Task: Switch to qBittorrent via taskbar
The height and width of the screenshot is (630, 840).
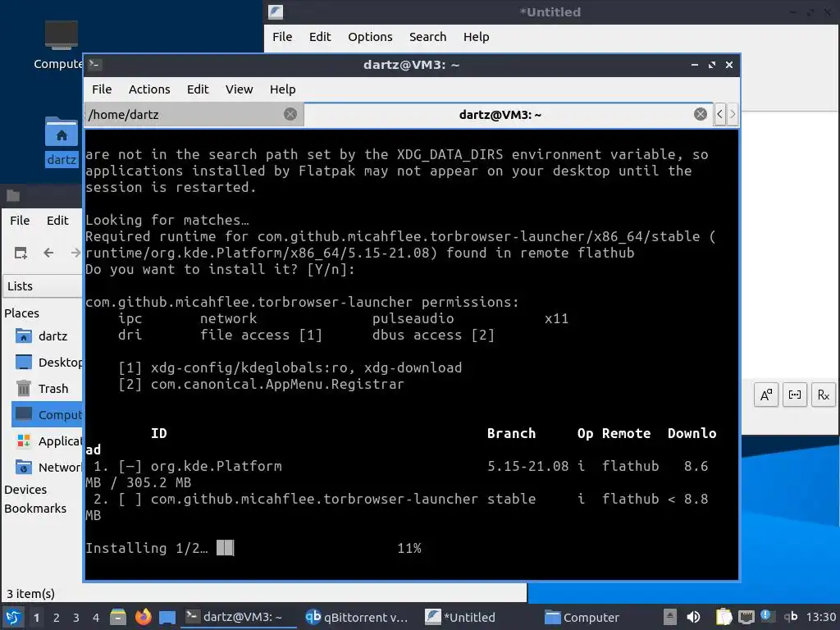Action: (x=357, y=617)
